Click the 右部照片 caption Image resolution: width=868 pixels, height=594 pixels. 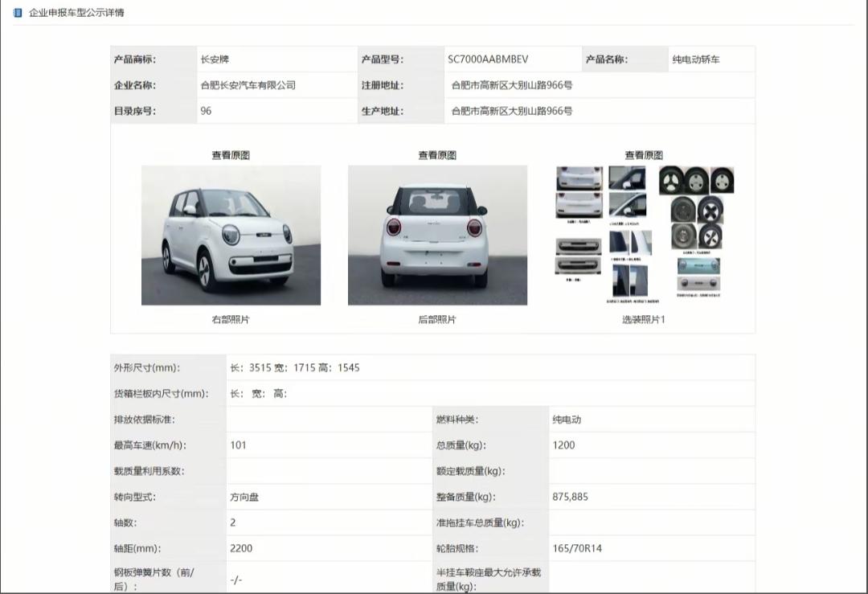(231, 319)
